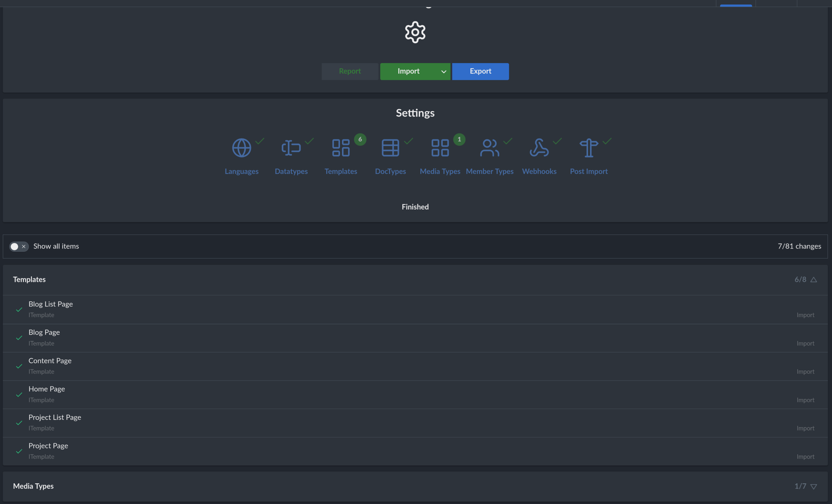Click the Post Import signpost icon

[x=589, y=148]
